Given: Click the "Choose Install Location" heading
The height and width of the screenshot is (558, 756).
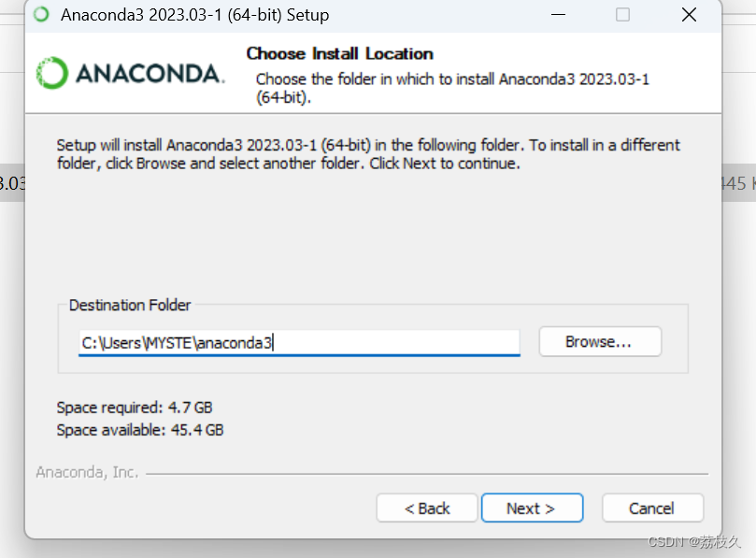Looking at the screenshot, I should pos(339,53).
